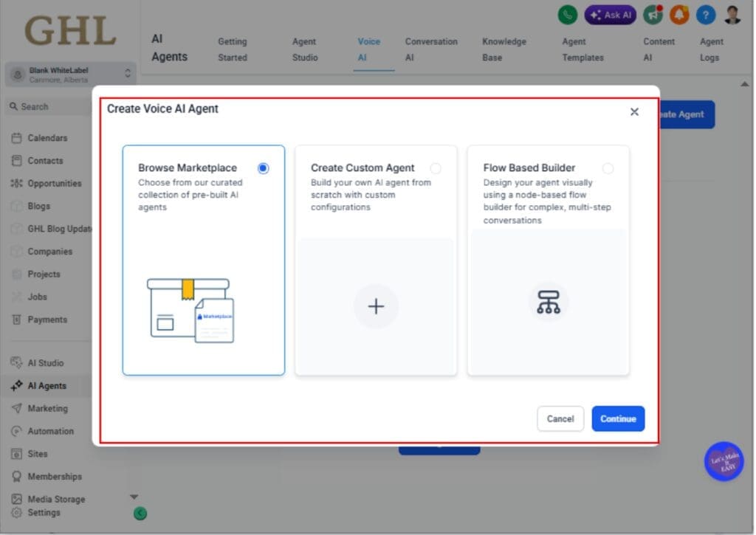Viewport: 756px width, 535px height.
Task: Open Settings in the sidebar
Action: pyautogui.click(x=44, y=512)
